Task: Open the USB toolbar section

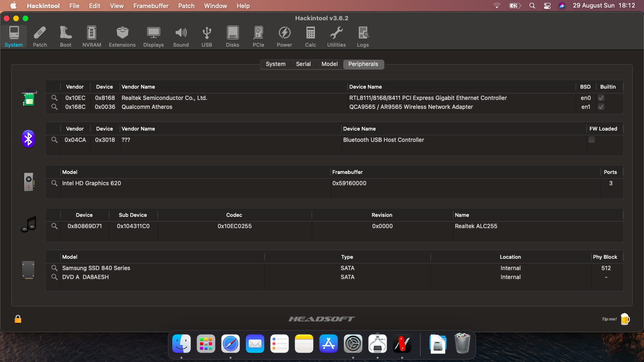Action: 206,36
